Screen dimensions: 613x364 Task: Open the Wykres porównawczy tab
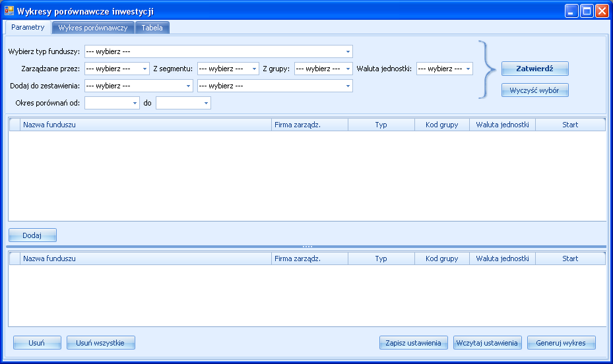click(93, 28)
